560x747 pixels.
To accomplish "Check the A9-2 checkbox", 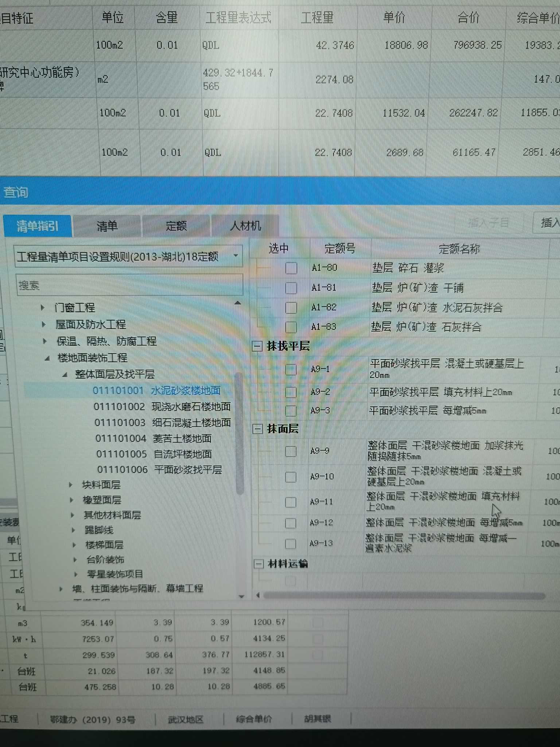I will 291,392.
